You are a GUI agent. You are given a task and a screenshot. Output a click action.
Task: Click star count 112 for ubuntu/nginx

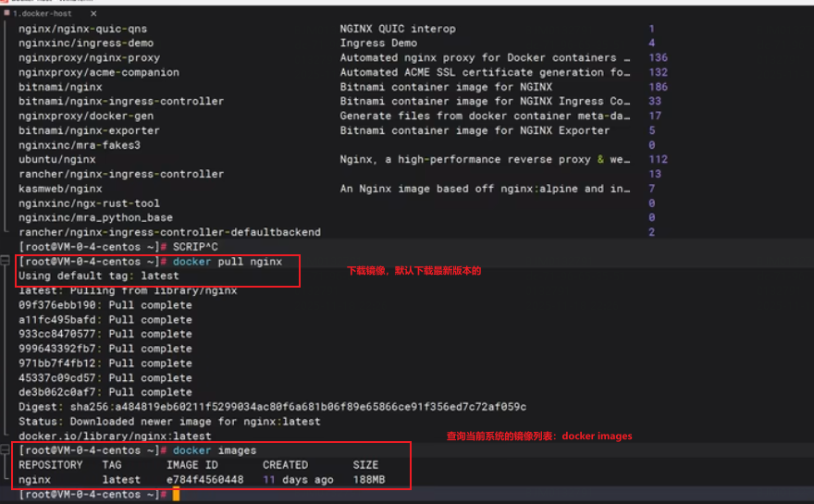658,159
